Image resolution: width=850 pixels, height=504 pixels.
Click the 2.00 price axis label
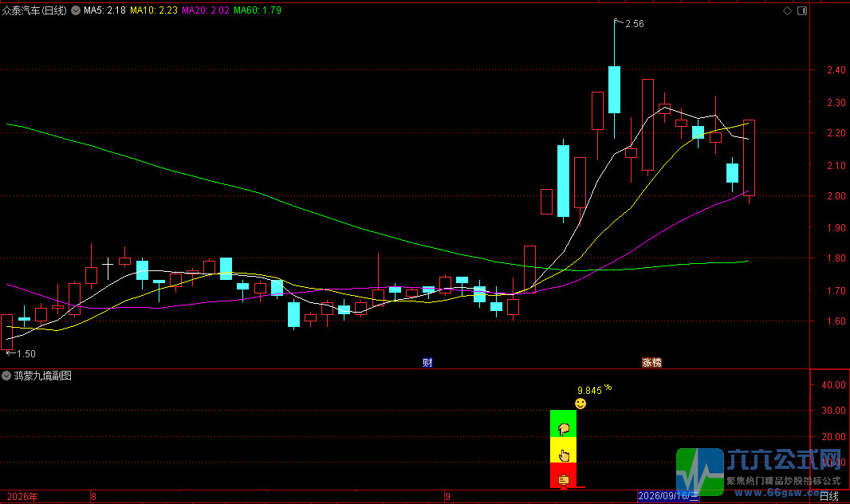coord(836,195)
